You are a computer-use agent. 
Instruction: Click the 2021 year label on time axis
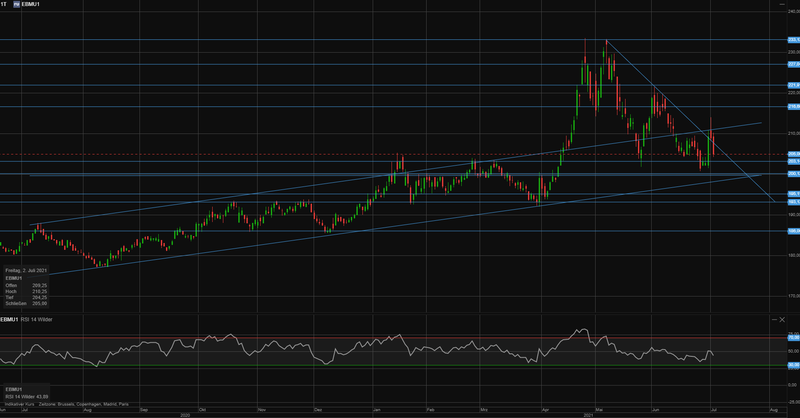(588, 414)
